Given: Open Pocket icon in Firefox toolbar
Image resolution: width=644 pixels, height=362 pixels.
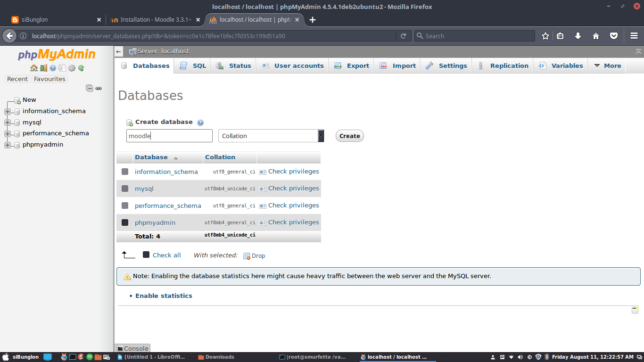Looking at the screenshot, I should [x=614, y=36].
